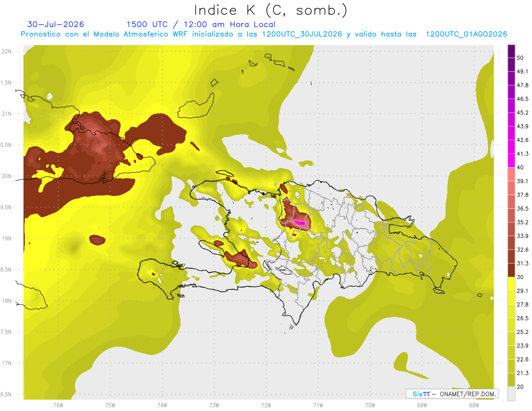
Task: Select the dark purple swatch above 50
Action: (x=511, y=51)
